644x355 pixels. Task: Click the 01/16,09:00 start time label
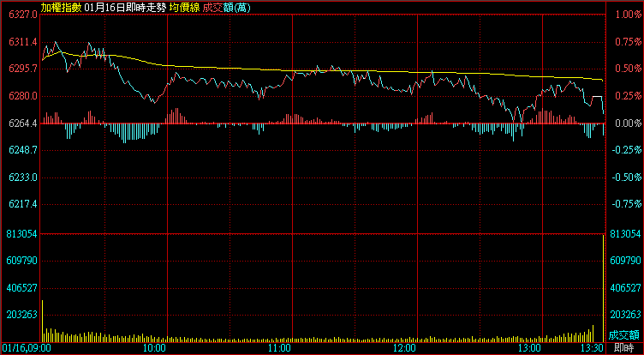[25, 348]
